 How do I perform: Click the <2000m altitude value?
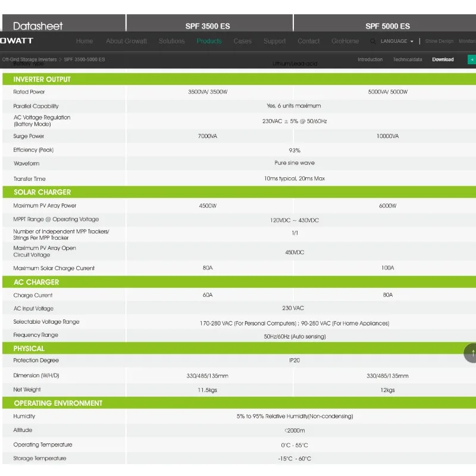pyautogui.click(x=295, y=430)
